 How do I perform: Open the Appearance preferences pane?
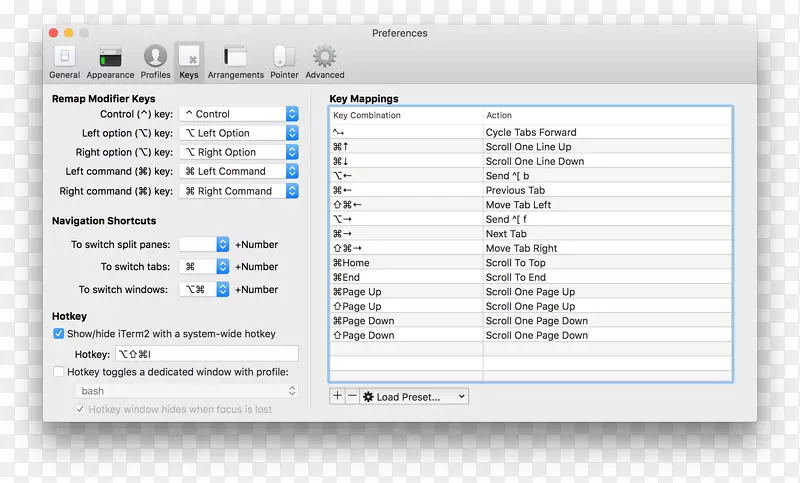(x=110, y=61)
